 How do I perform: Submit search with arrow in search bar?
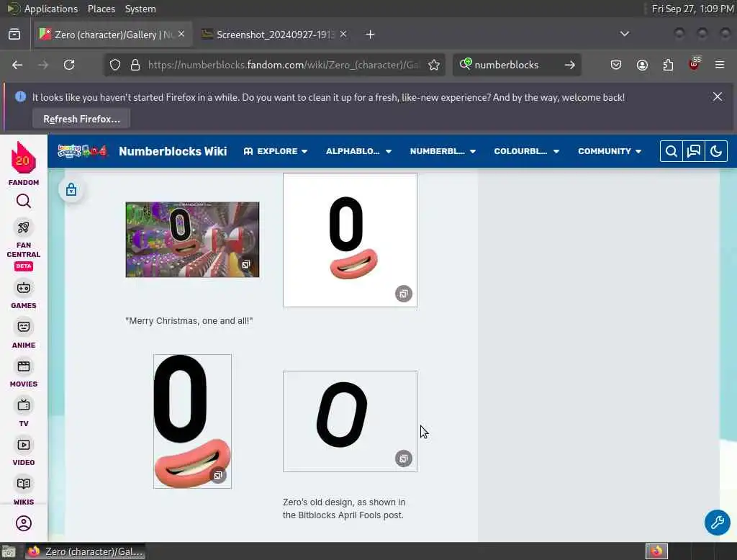[570, 65]
